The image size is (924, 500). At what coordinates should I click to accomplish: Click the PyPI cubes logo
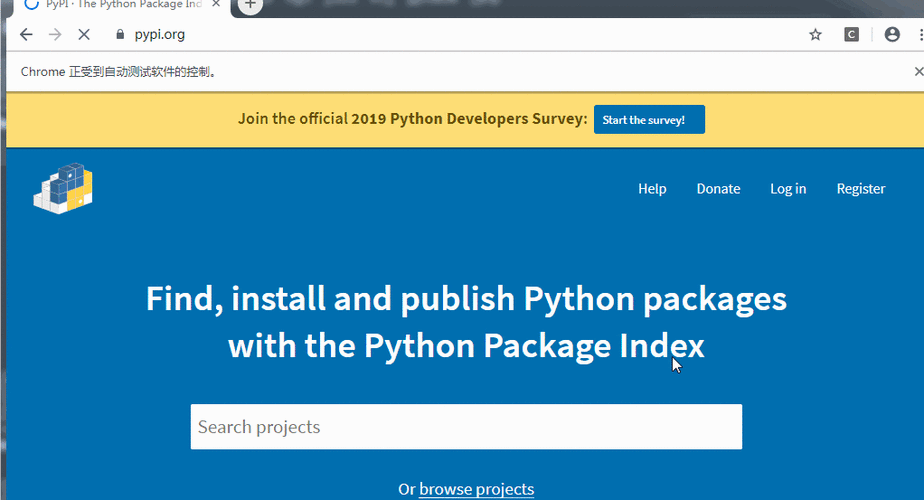coord(63,188)
